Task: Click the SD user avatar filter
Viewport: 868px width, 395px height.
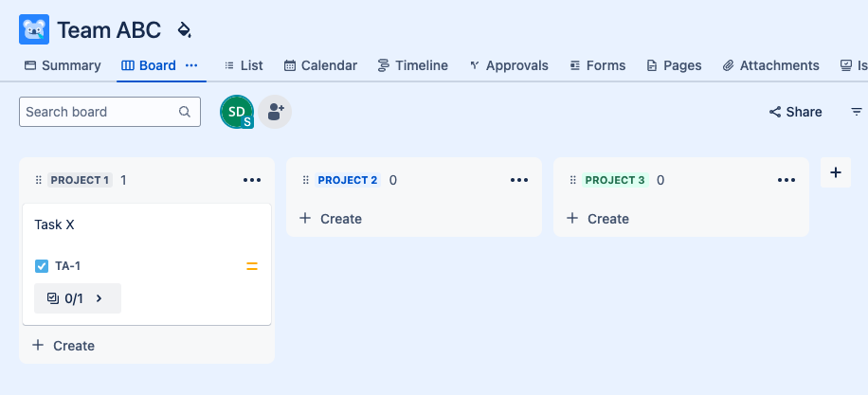Action: coord(237,112)
